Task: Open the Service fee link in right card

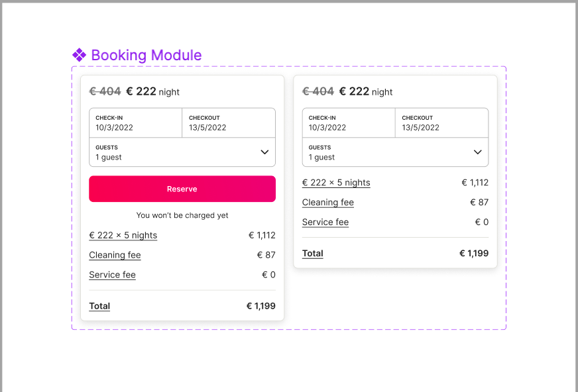Action: tap(325, 222)
